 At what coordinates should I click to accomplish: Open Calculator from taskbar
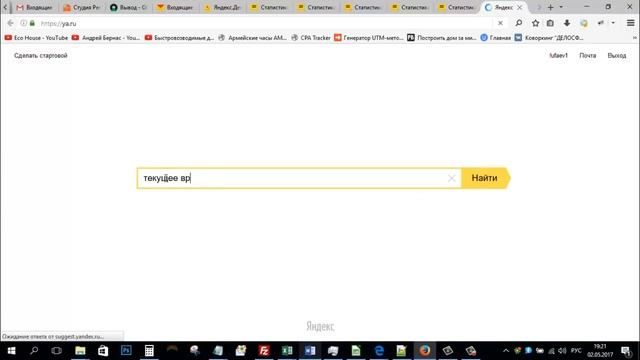click(x=149, y=351)
